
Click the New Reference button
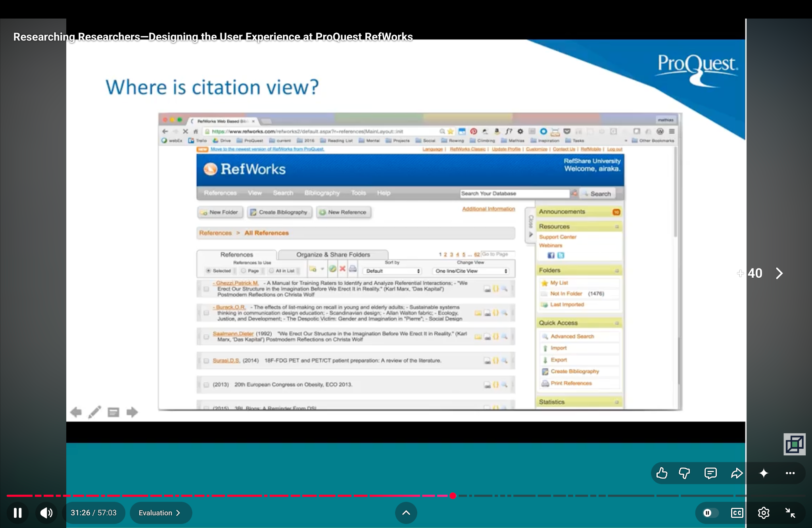(343, 212)
